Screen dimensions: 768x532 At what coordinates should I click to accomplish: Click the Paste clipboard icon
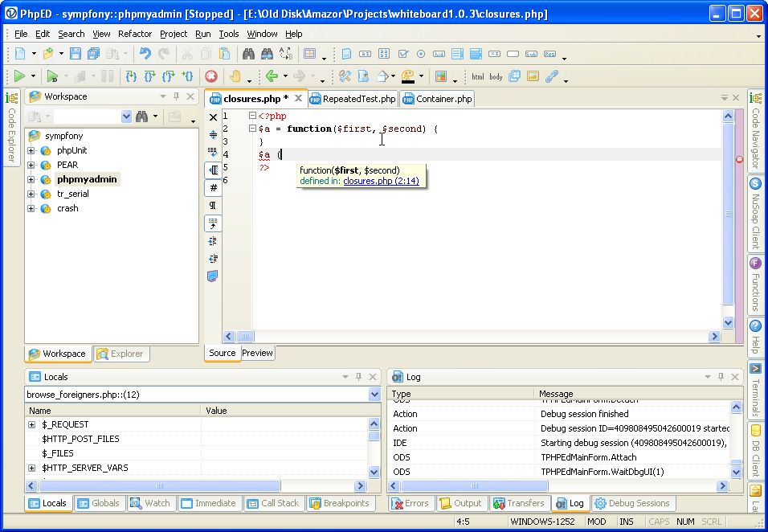coord(224,53)
